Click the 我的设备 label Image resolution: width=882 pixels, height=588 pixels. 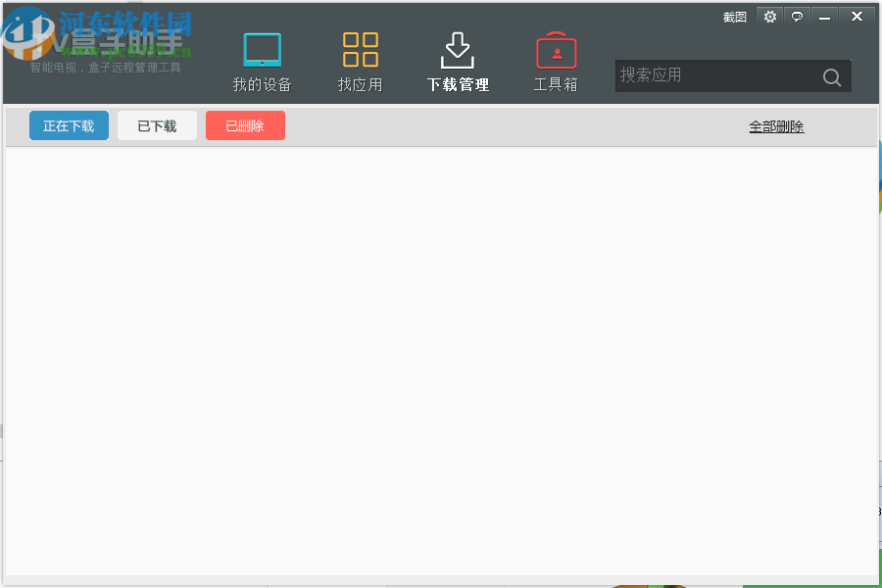click(261, 84)
